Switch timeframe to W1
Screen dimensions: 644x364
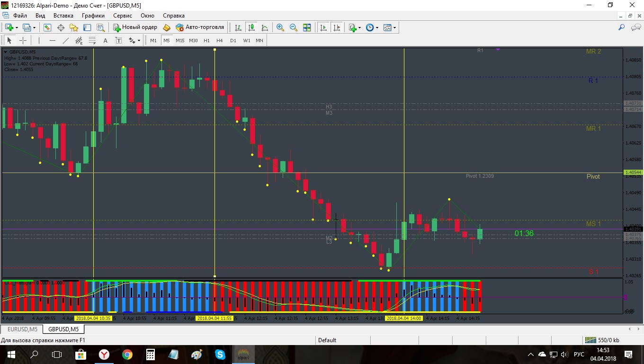[x=246, y=40]
